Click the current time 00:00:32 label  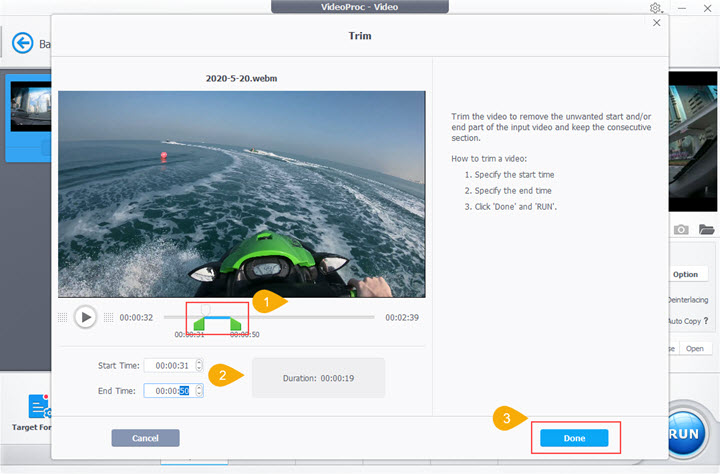tap(136, 317)
